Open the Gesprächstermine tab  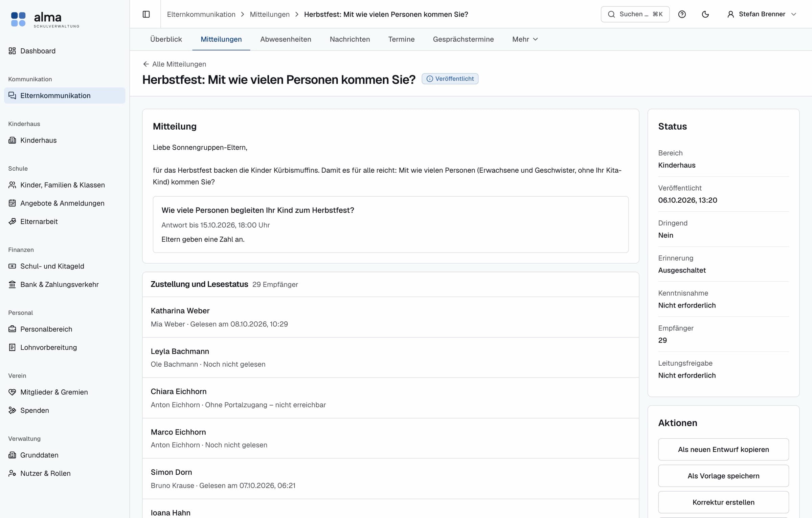pos(463,39)
